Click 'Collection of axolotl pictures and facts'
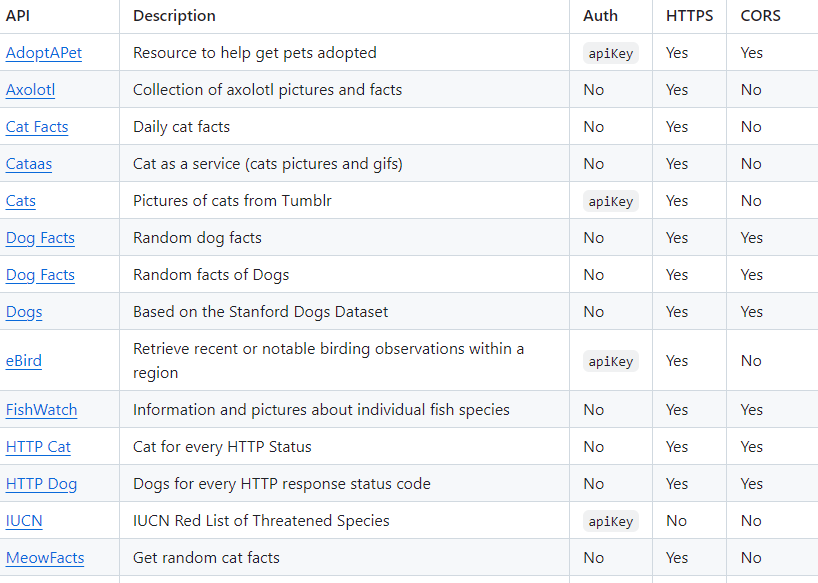This screenshot has width=818, height=583. click(268, 90)
